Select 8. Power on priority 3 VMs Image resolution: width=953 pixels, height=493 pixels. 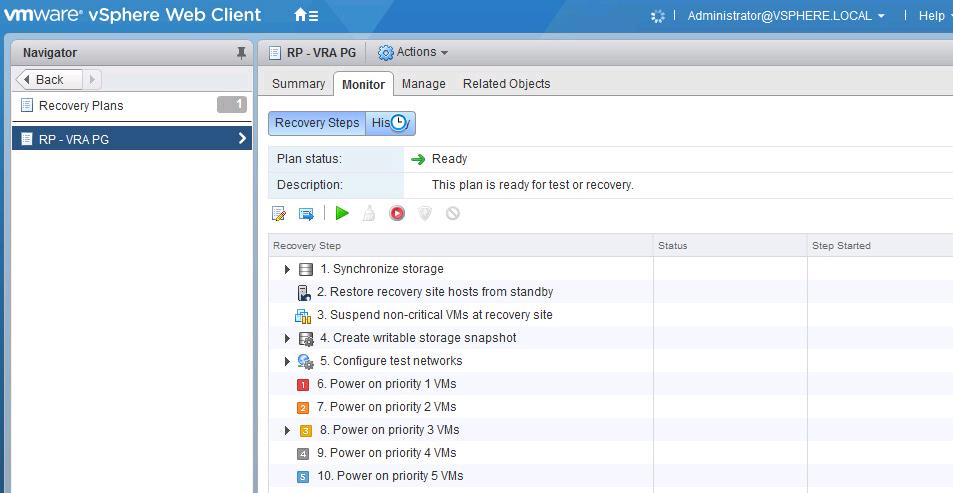(390, 430)
